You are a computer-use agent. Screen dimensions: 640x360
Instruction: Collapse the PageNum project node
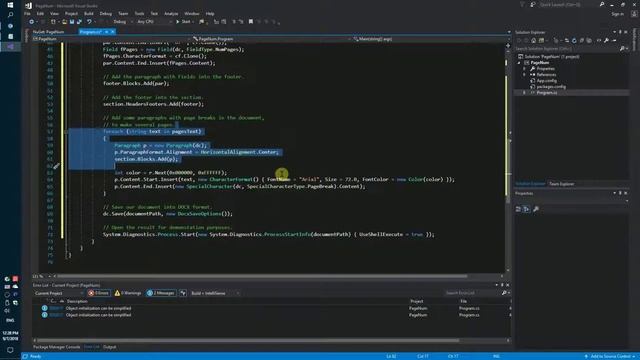click(x=519, y=63)
